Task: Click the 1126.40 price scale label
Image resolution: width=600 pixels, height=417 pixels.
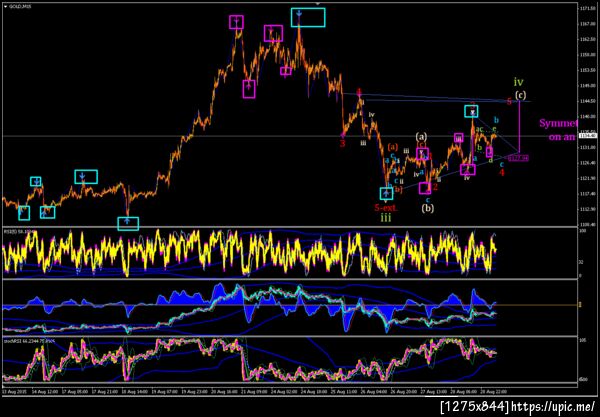Action: point(588,163)
